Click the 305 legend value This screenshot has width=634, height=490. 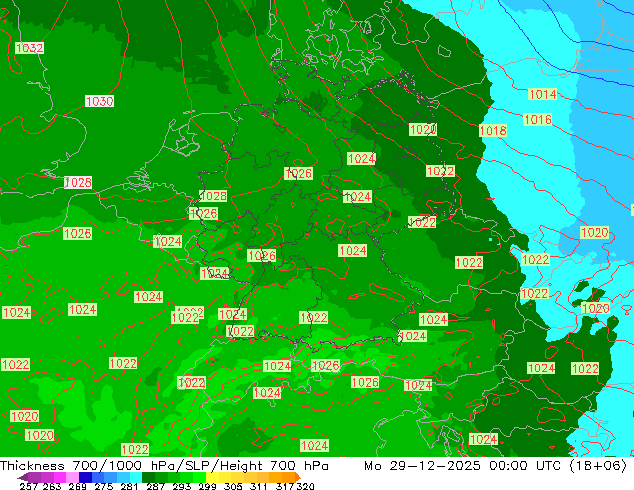233,486
